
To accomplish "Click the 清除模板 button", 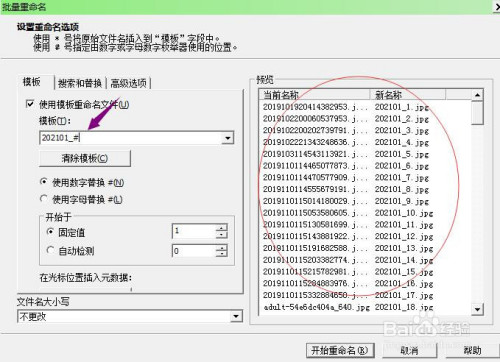I will point(85,158).
